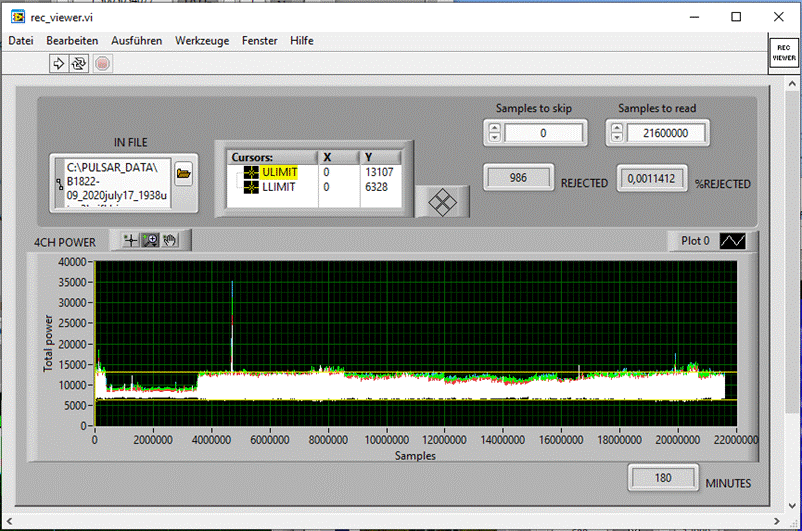Click the LLIMIT Y value 6328
The image size is (802, 531).
[376, 187]
